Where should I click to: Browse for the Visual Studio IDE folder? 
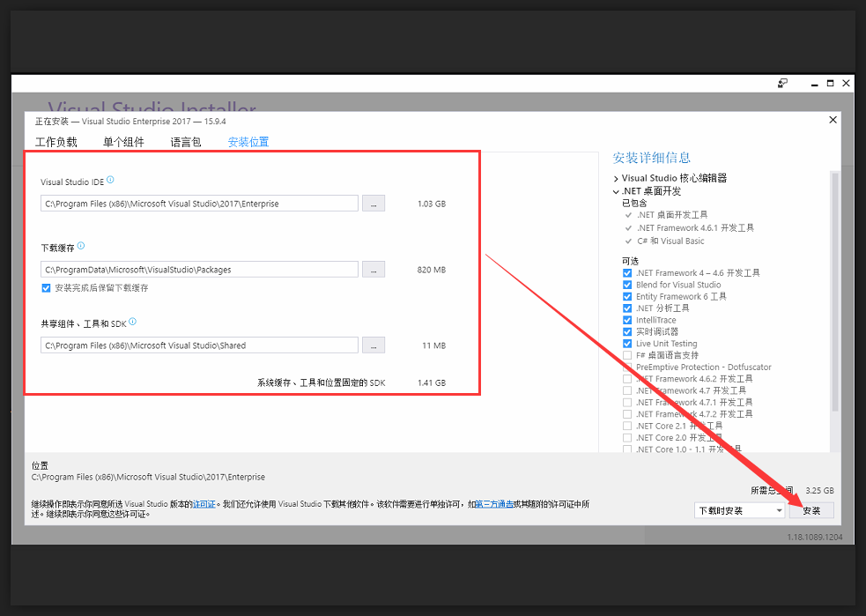(374, 204)
